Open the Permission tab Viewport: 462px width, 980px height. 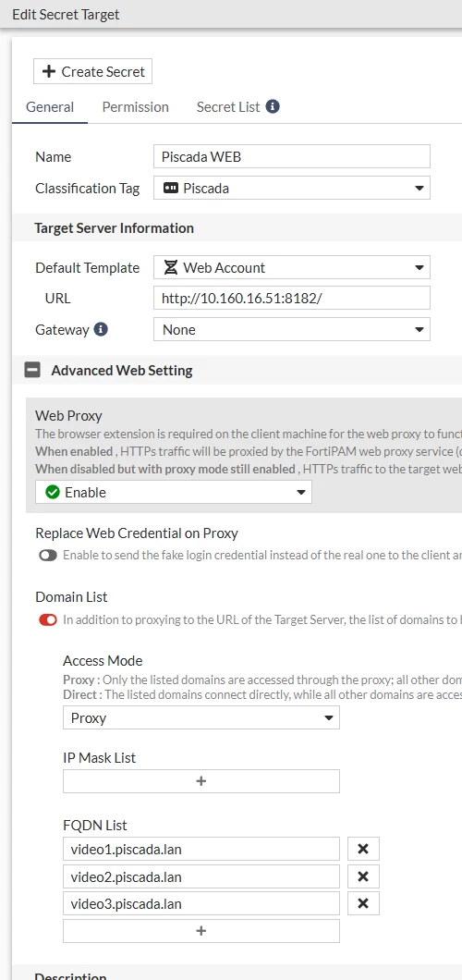tap(136, 107)
